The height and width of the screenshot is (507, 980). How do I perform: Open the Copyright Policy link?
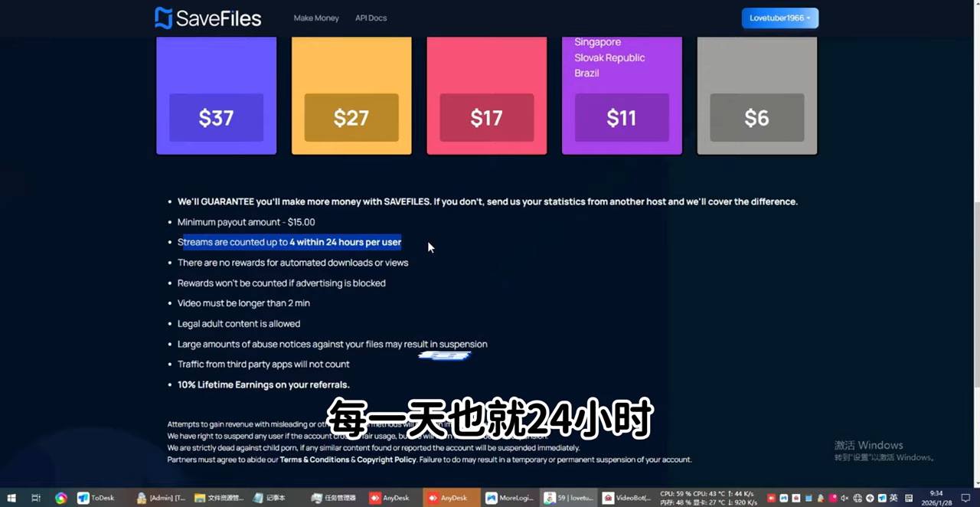tap(387, 460)
